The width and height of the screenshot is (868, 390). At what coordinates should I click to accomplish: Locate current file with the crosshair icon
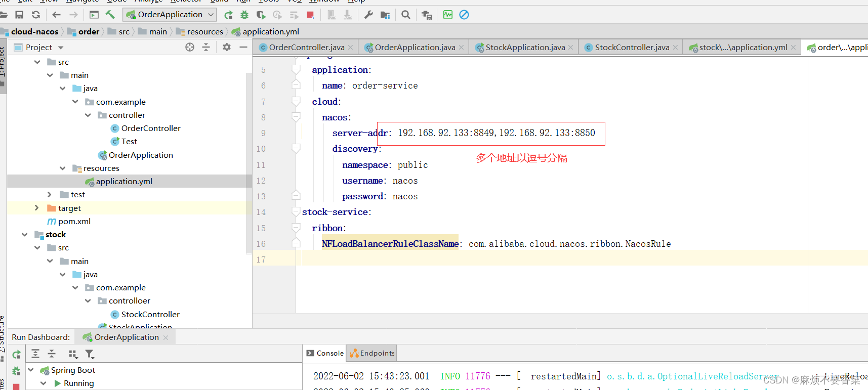click(x=190, y=47)
